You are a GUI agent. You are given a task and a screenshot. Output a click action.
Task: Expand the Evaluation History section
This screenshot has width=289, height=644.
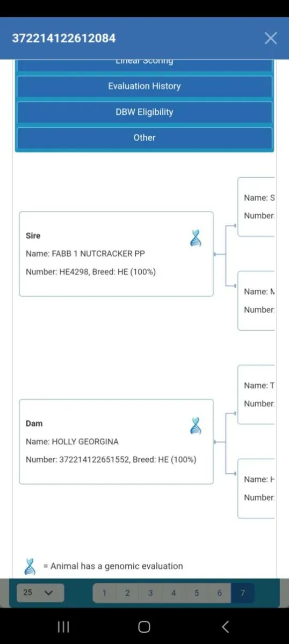point(144,86)
